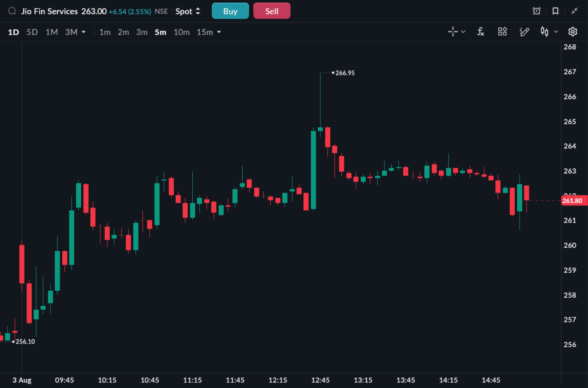Open chart settings gear icon
Viewport: 588px width, 388px height.
(573, 32)
